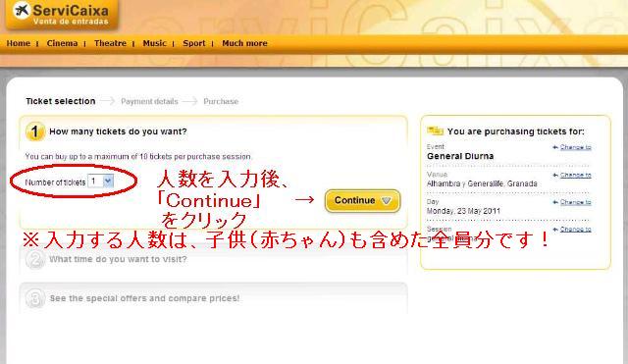The image size is (628, 364).
Task: Expand the Number of tickets dropdown
Action: pyautogui.click(x=101, y=182)
